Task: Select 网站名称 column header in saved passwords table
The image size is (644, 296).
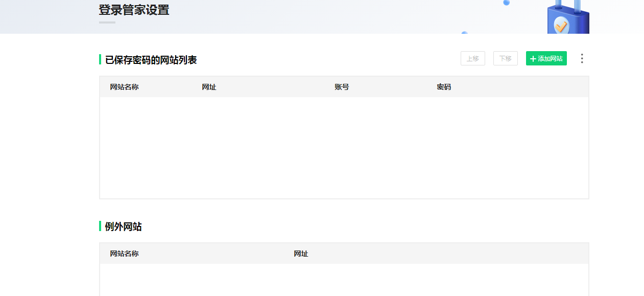Action: pyautogui.click(x=124, y=87)
